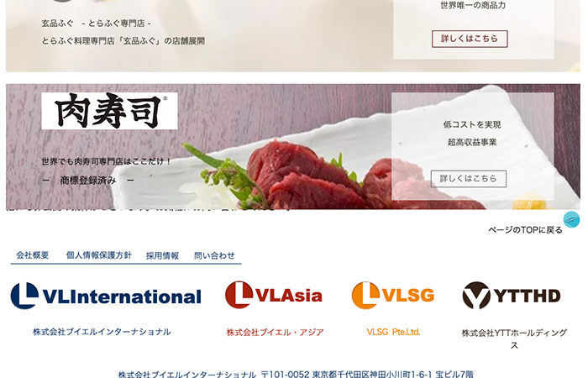Viewport: 588px width, 378px height.
Task: Click the red VLAsia logo
Action: [x=273, y=295]
